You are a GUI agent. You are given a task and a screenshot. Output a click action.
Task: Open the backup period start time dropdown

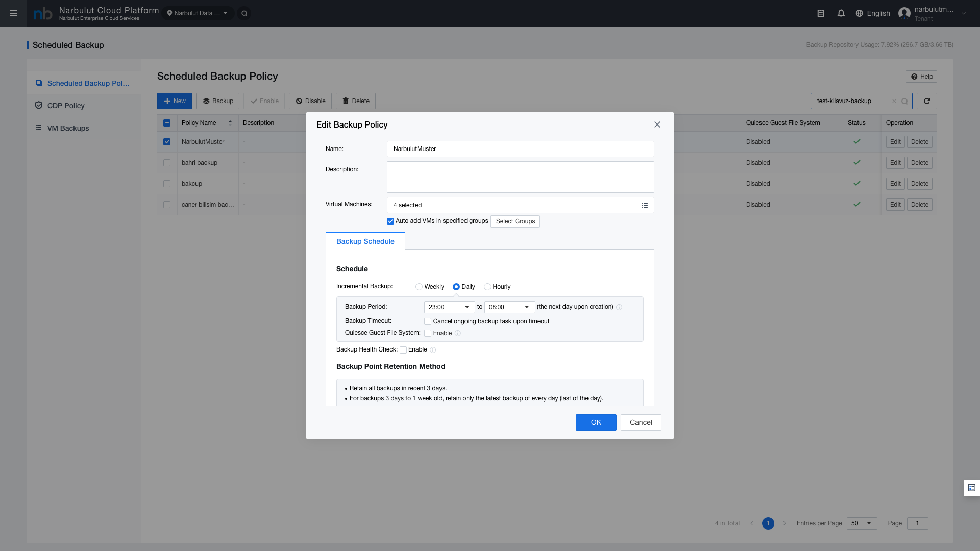tap(449, 307)
